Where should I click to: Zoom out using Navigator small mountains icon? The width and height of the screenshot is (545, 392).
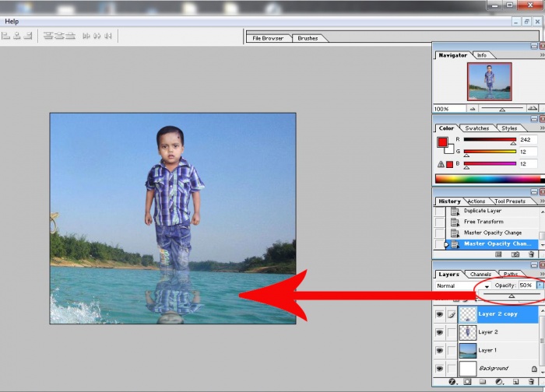tap(473, 109)
